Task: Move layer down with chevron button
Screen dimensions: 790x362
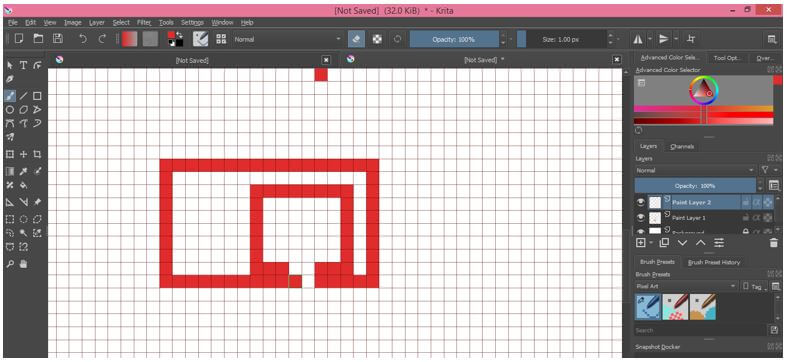Action: (682, 243)
